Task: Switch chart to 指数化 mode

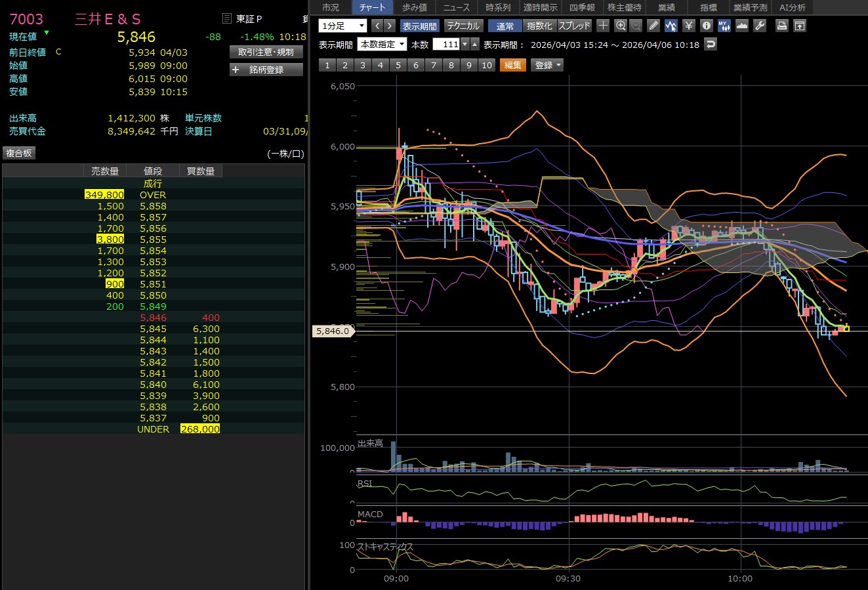Action: coord(539,26)
